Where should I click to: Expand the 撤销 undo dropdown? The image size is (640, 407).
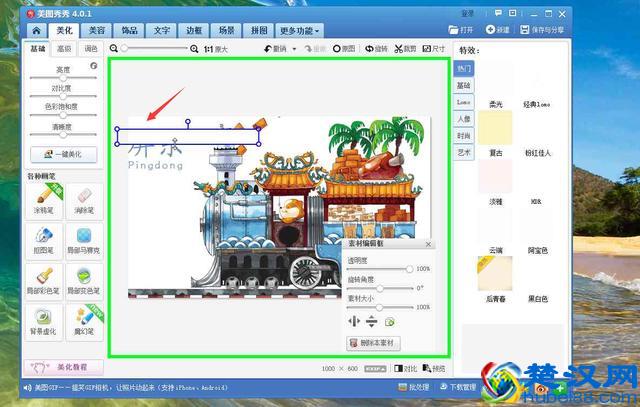[x=292, y=48]
